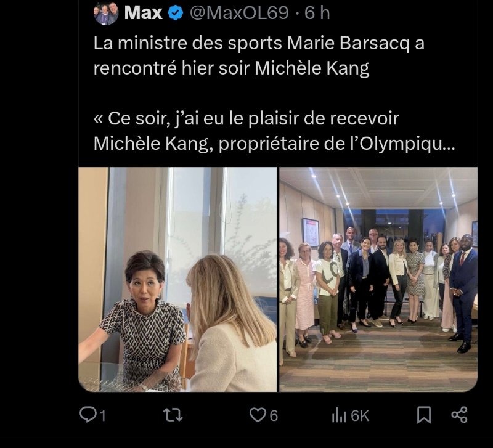Open the left photo of two women talking
Screen dimensions: 493x448
(x=177, y=279)
